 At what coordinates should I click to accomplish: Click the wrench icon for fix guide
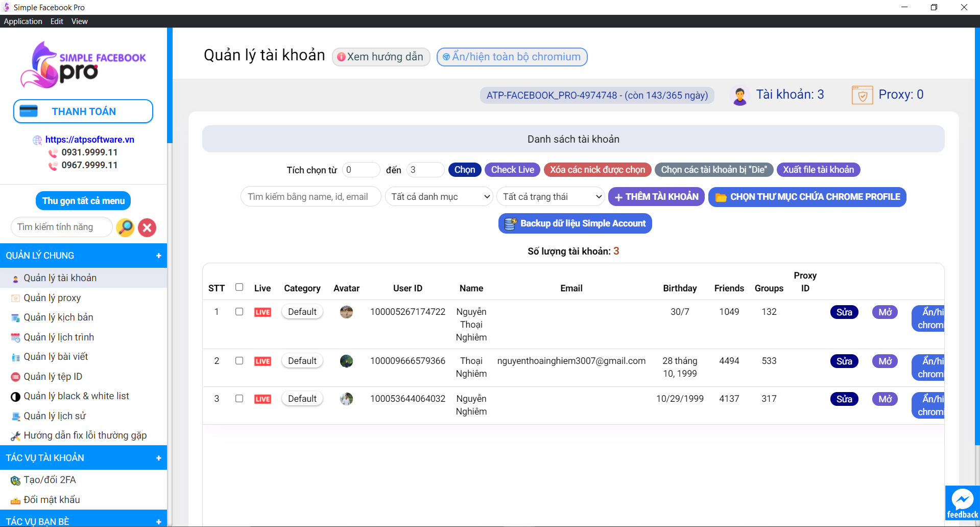[15, 436]
